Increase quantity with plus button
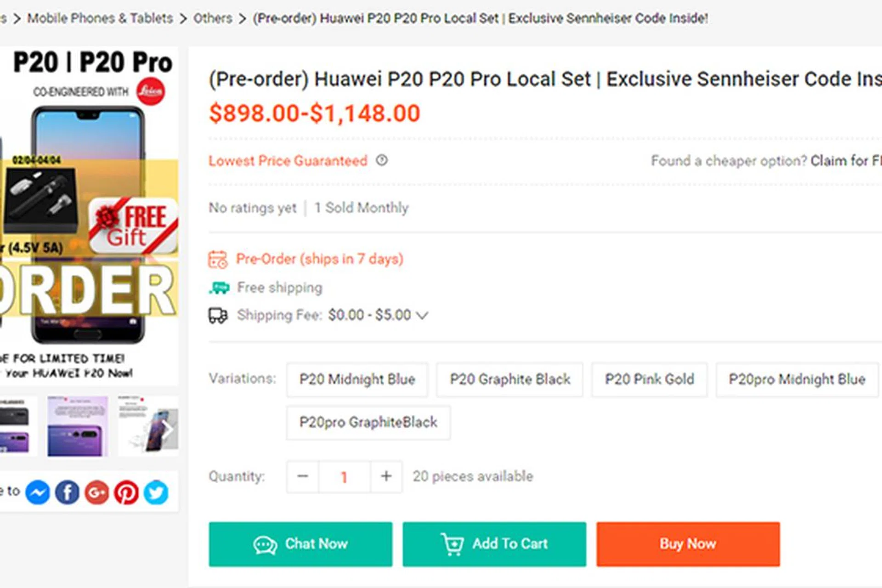The height and width of the screenshot is (588, 882). (386, 476)
